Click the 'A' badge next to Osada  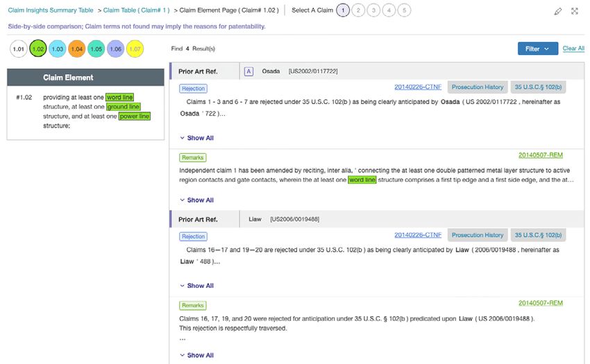point(248,71)
